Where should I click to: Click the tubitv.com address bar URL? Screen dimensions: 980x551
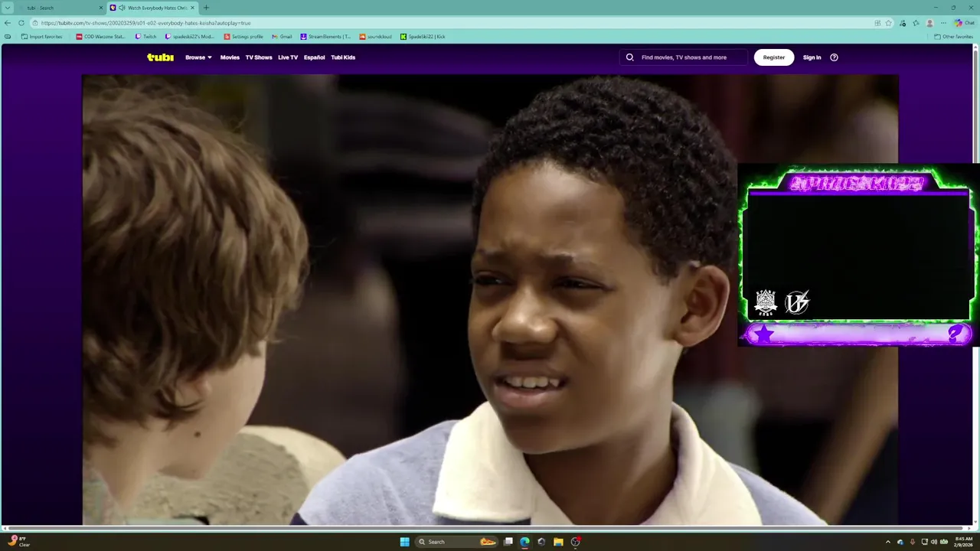[x=145, y=23]
